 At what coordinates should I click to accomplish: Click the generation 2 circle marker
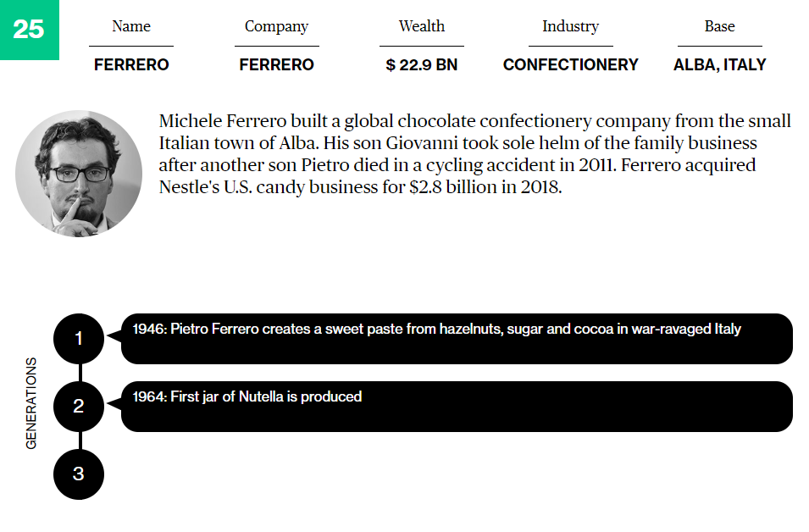click(79, 407)
